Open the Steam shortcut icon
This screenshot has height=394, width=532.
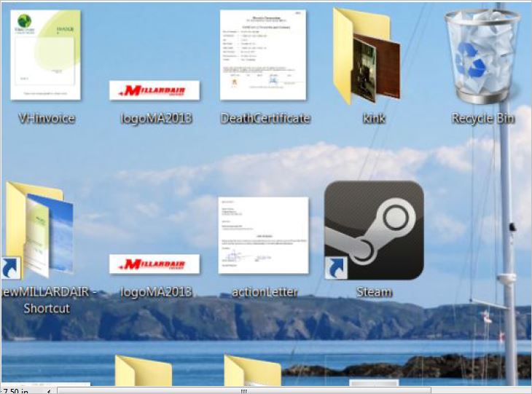[373, 230]
